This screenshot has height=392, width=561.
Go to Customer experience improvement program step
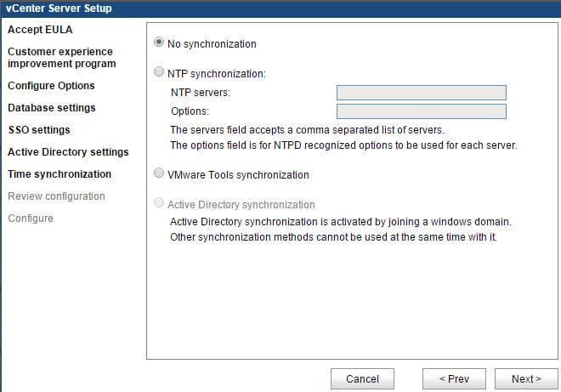[x=62, y=58]
